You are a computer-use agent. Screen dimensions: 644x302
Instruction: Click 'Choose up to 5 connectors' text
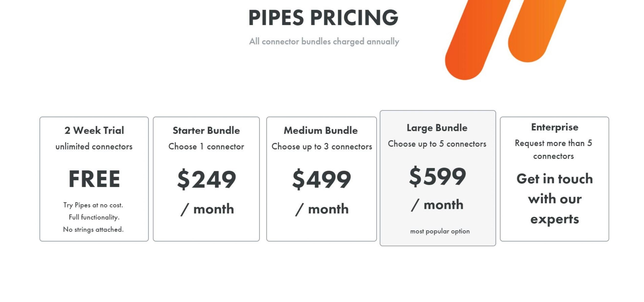[x=437, y=144]
